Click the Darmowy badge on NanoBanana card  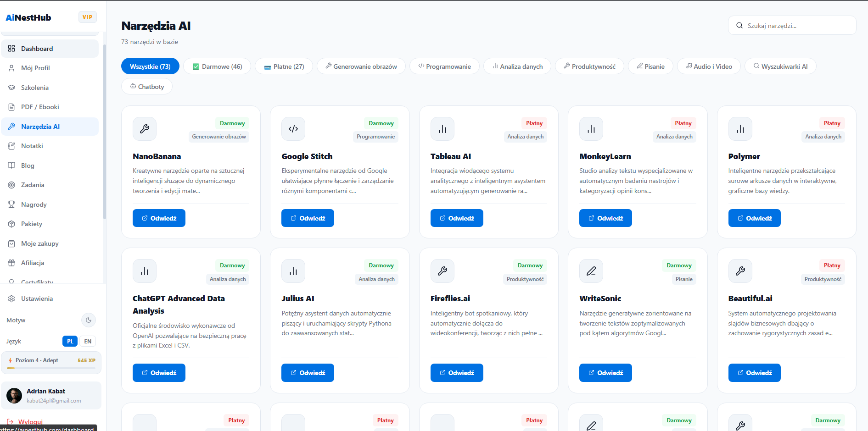click(232, 123)
